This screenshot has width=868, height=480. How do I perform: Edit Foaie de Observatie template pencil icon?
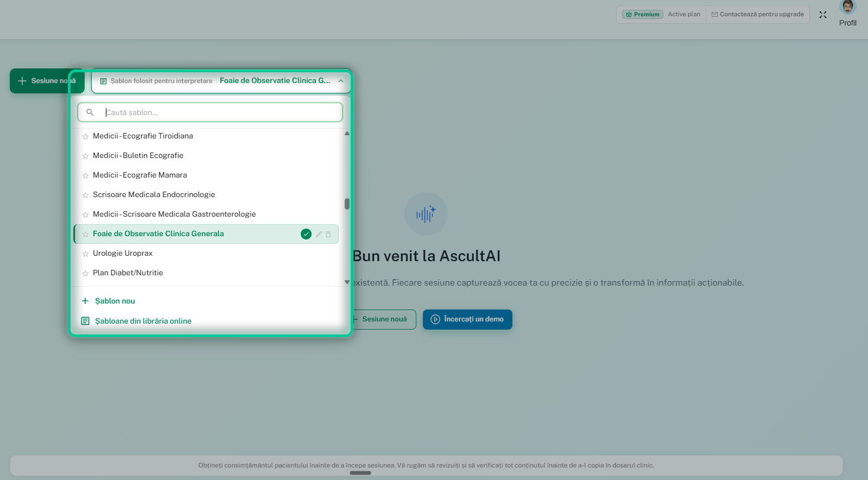[x=319, y=234]
